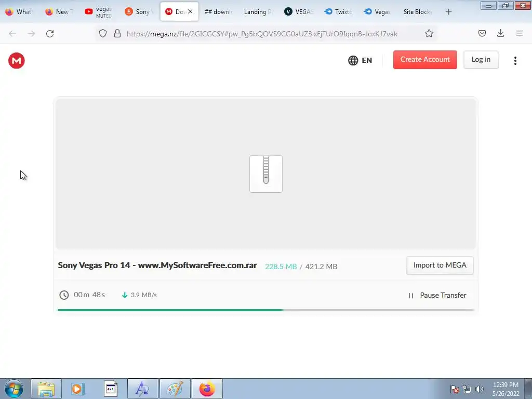Click the Firefox taskbar icon

[x=207, y=389]
